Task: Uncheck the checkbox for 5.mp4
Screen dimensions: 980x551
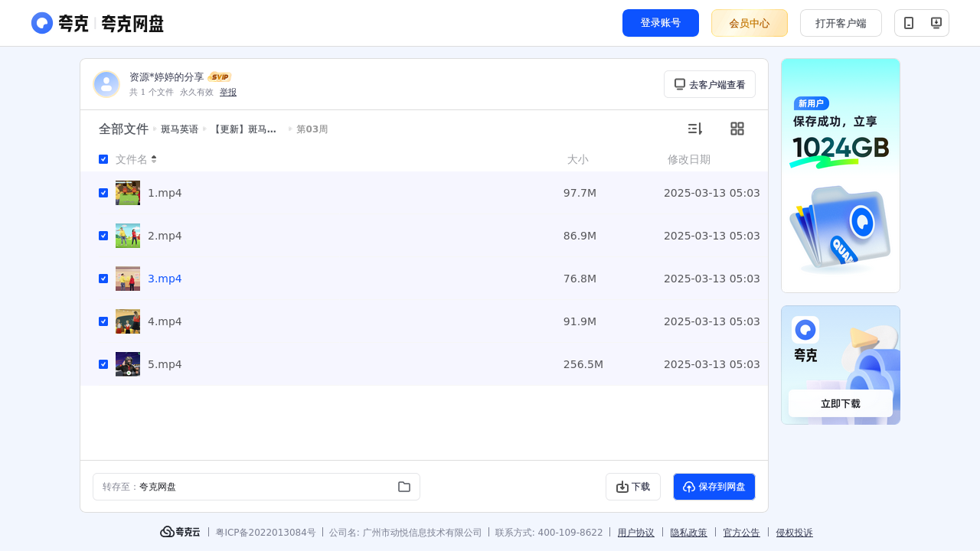Action: [103, 364]
